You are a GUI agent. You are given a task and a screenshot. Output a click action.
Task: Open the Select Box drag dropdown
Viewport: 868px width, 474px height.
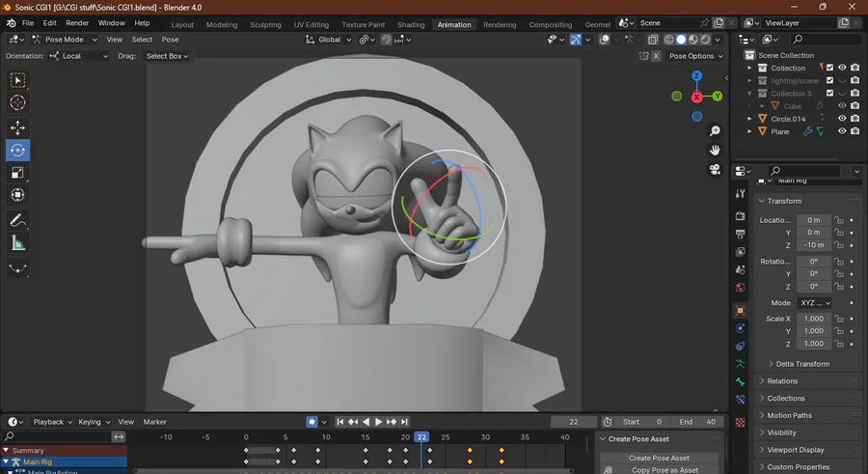tap(167, 56)
